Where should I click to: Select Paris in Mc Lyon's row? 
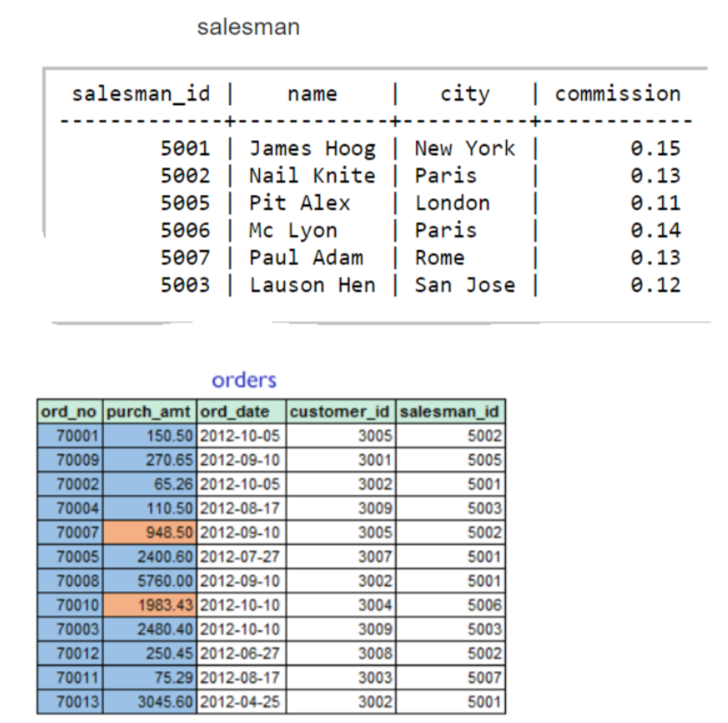click(446, 230)
